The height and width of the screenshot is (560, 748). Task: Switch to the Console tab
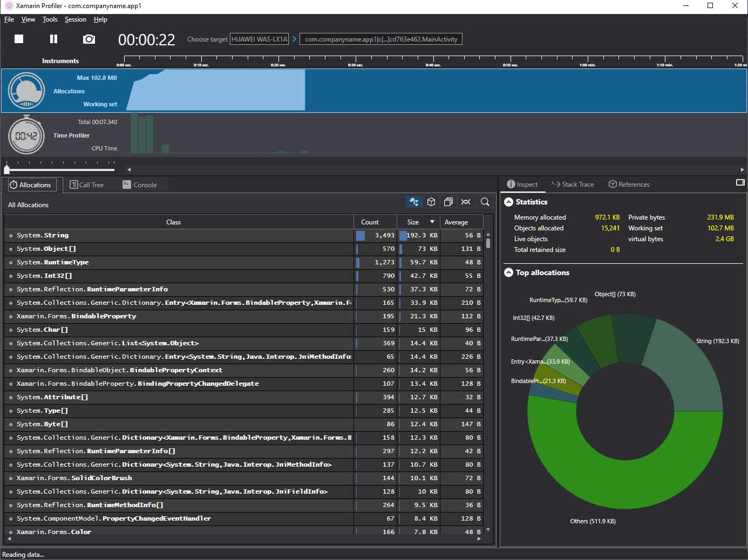[140, 185]
